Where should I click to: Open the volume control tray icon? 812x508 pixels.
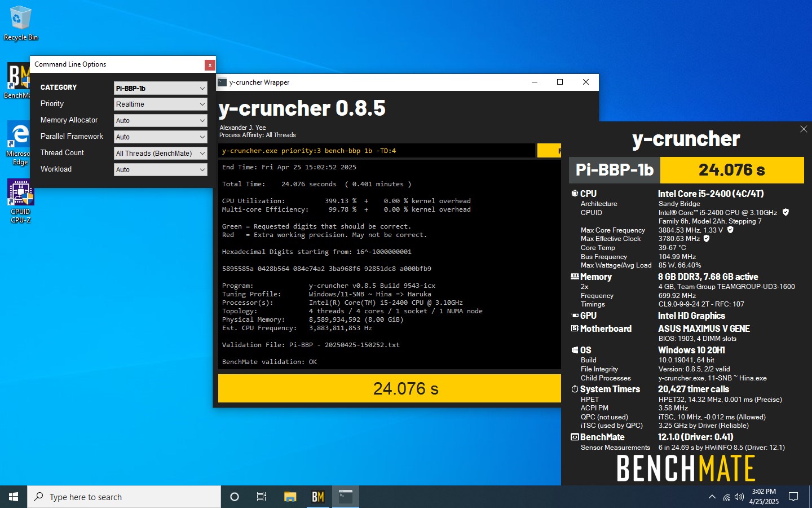739,497
